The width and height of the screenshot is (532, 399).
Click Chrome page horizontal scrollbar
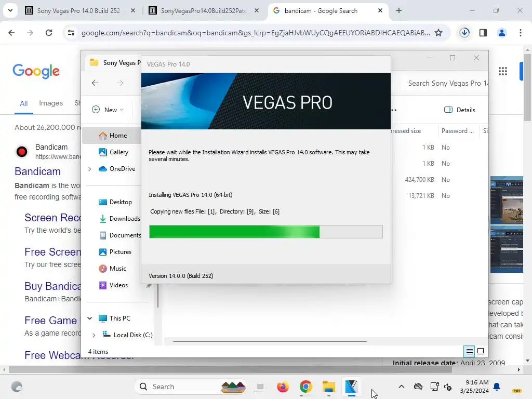pyautogui.click(x=231, y=369)
